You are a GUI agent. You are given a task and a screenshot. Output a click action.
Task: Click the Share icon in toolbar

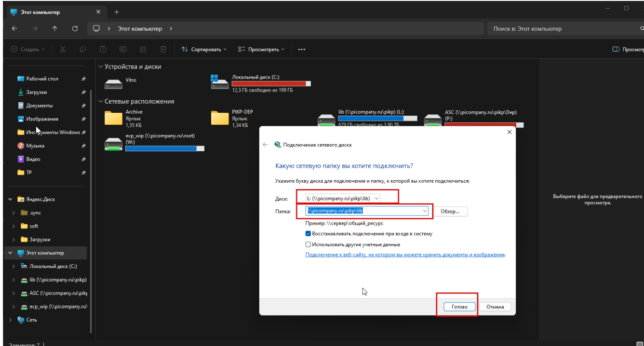[x=143, y=49]
